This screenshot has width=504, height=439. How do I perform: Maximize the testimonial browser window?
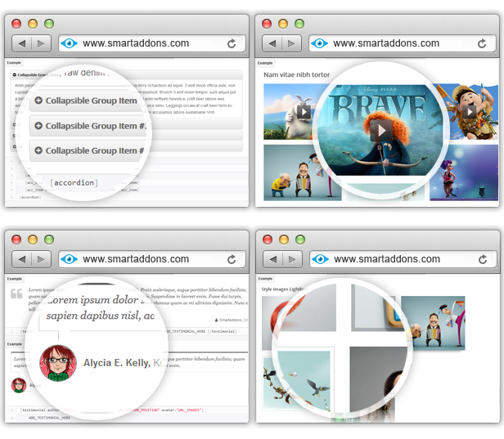click(x=49, y=240)
